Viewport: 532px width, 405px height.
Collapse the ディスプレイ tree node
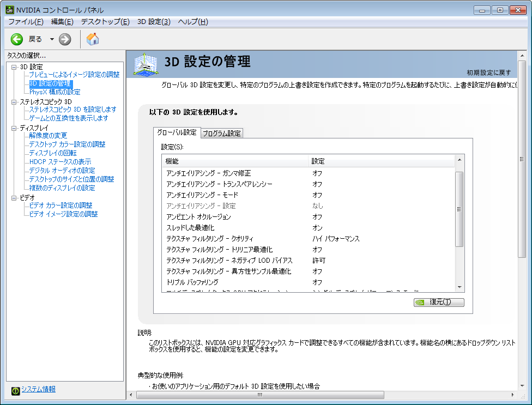[14, 128]
